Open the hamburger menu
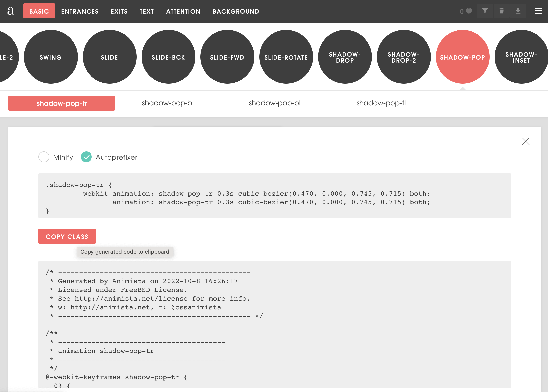Image resolution: width=548 pixels, height=392 pixels. 538,11
